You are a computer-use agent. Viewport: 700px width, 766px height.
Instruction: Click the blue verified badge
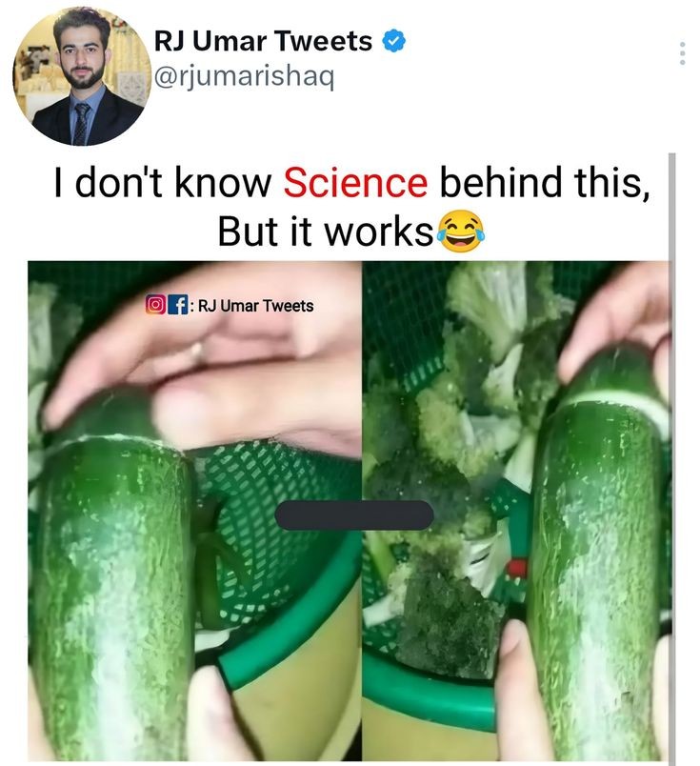click(x=394, y=42)
